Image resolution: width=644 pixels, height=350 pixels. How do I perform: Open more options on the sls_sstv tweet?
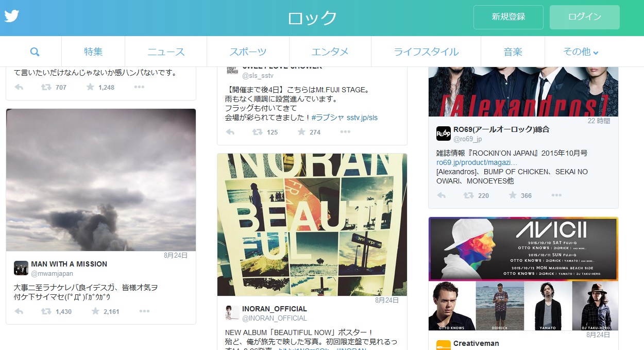pyautogui.click(x=345, y=132)
